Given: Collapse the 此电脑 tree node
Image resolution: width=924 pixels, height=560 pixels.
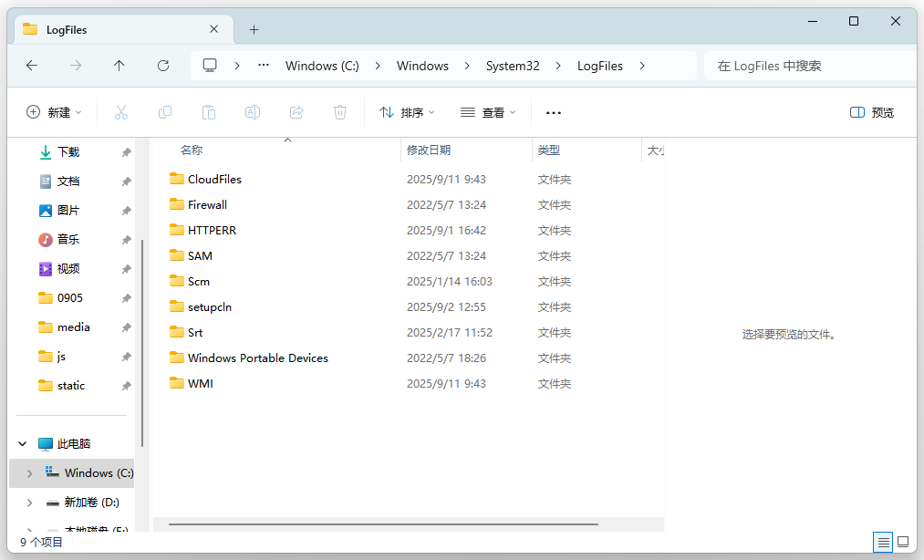Looking at the screenshot, I should coord(23,443).
